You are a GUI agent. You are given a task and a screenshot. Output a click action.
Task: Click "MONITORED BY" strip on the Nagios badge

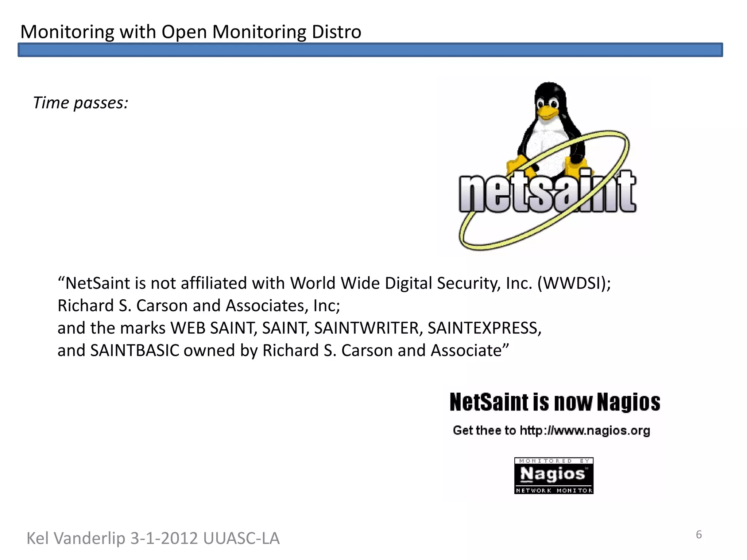click(554, 461)
